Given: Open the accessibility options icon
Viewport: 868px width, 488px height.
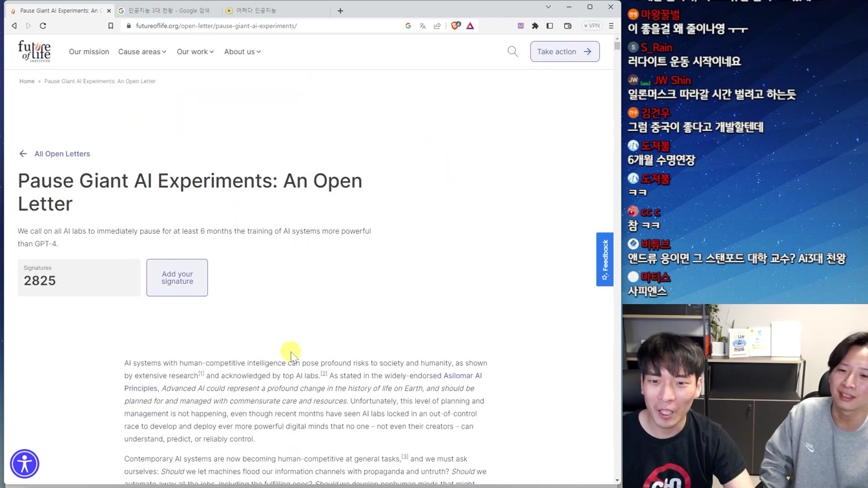Looking at the screenshot, I should coord(25,463).
